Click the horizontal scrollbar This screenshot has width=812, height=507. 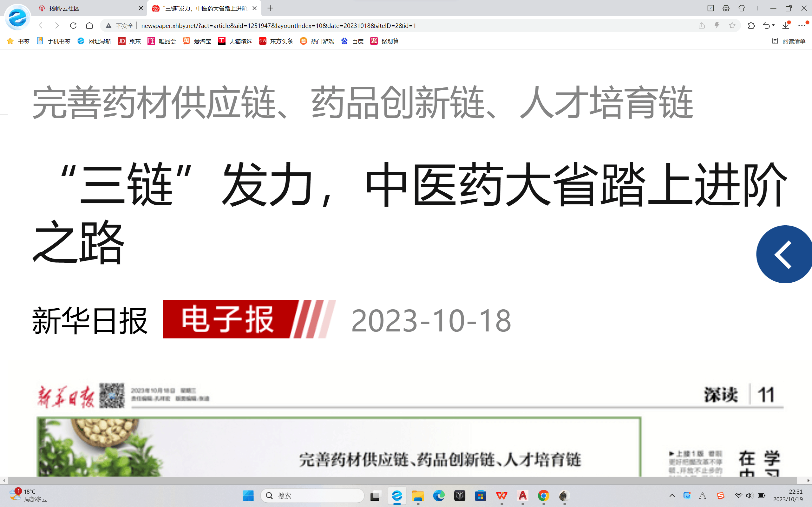pyautogui.click(x=403, y=480)
